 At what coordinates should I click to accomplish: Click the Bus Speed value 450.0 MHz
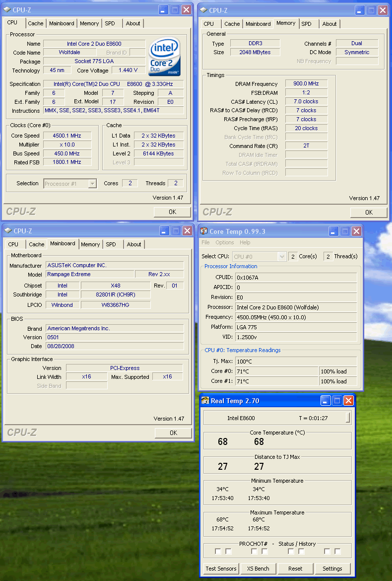pyautogui.click(x=67, y=153)
